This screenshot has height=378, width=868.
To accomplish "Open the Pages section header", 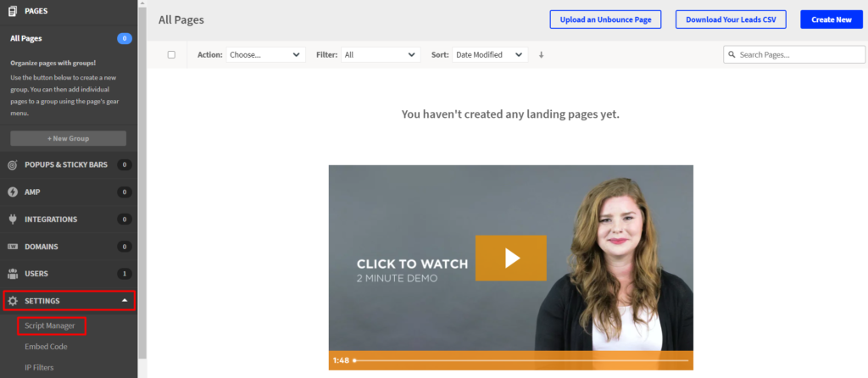I will (x=69, y=10).
